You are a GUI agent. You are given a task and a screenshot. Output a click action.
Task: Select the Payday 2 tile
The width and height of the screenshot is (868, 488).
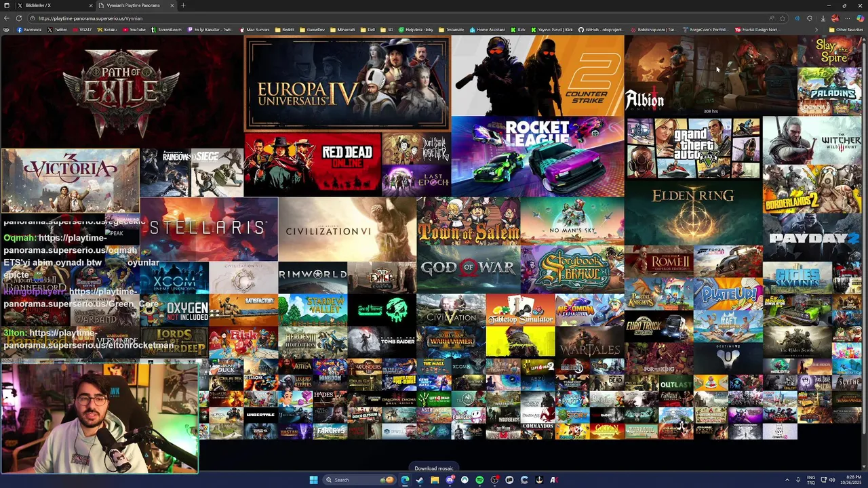[812, 237]
